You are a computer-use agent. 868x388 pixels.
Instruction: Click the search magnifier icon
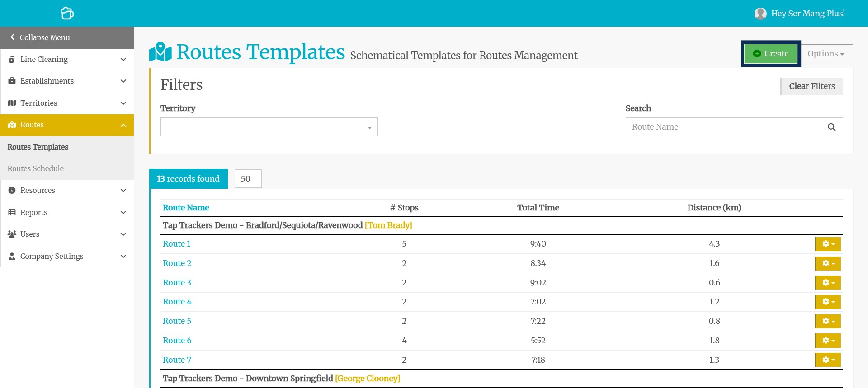[x=831, y=127]
